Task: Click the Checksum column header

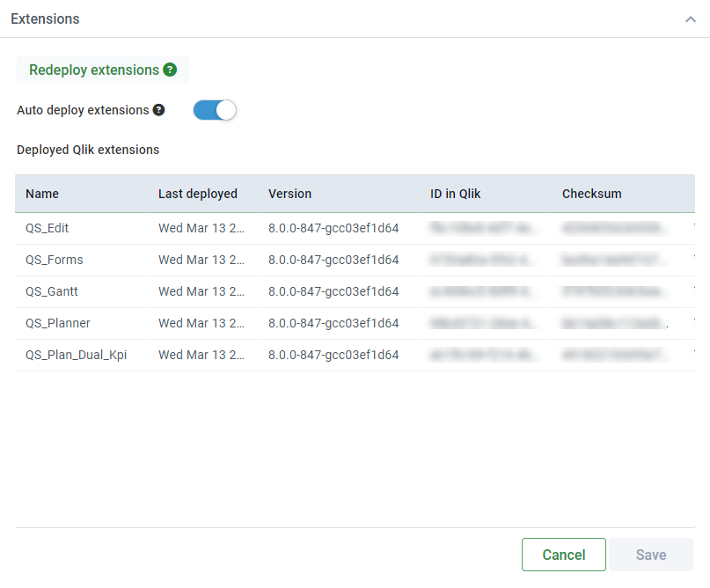Action: (x=592, y=194)
